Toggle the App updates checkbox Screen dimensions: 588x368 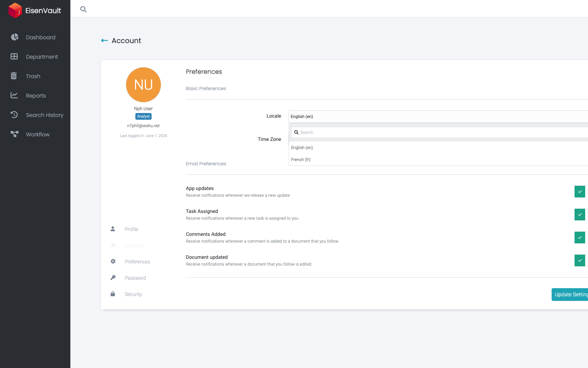(580, 191)
